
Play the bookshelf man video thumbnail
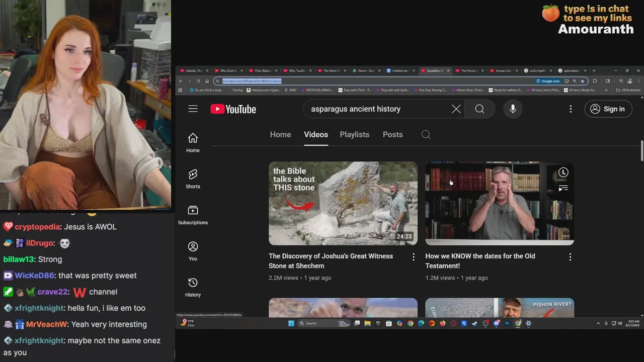click(500, 203)
